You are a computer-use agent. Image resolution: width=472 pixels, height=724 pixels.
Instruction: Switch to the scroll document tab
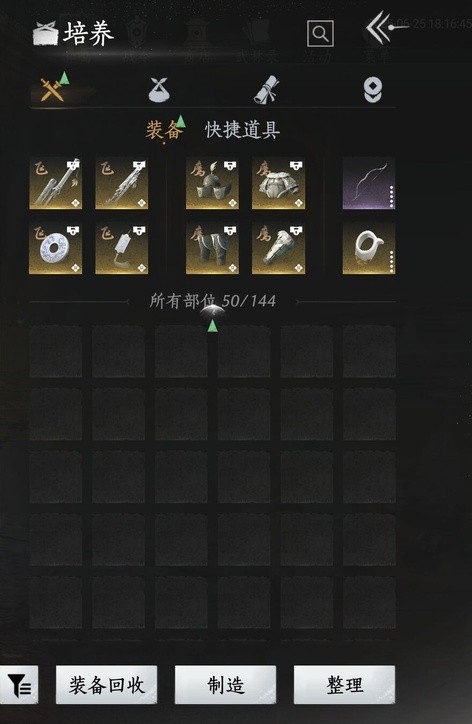pos(267,90)
